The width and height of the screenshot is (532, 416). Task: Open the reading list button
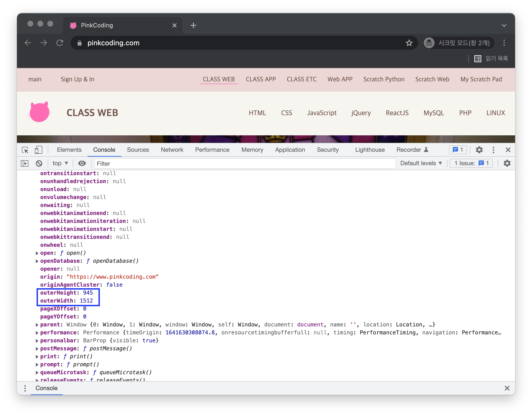pos(491,59)
